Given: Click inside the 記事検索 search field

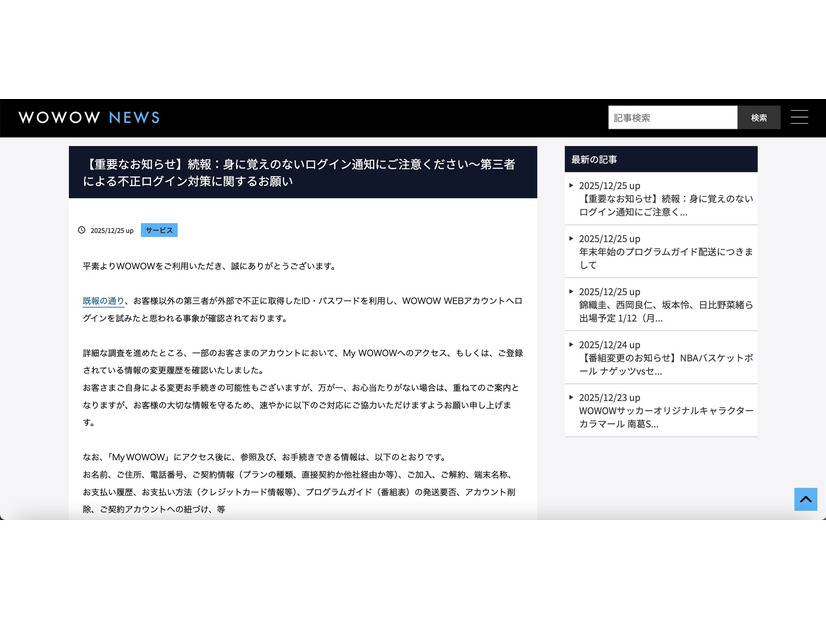Looking at the screenshot, I should click(x=670, y=117).
